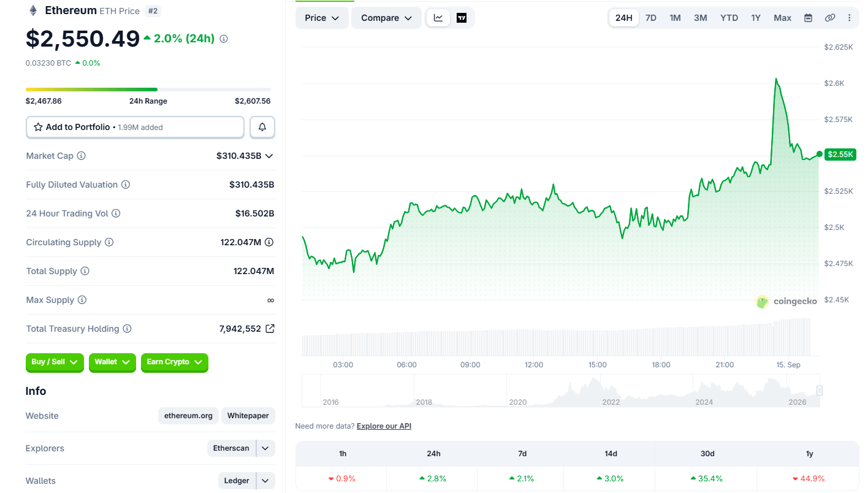Expand Market Cap details chevron
This screenshot has height=493, width=868.
coord(269,156)
